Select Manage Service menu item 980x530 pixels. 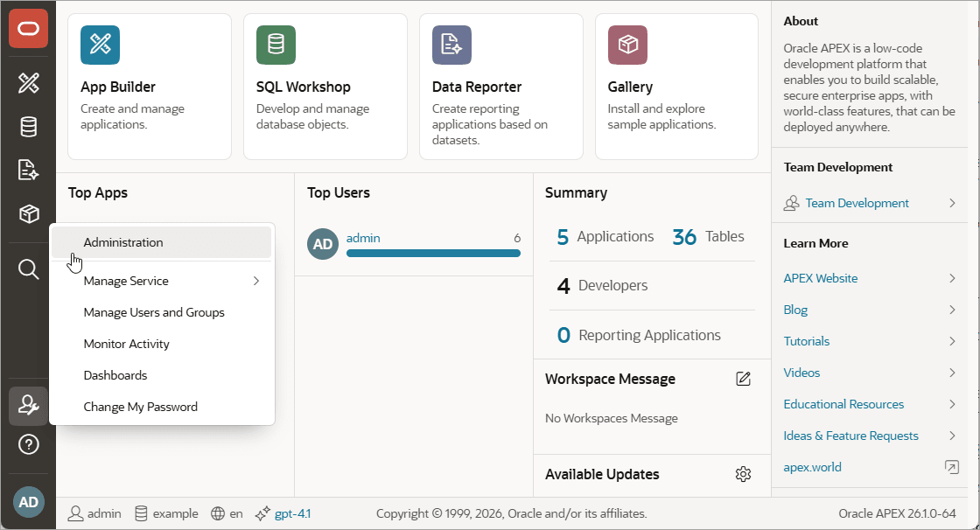tap(162, 282)
